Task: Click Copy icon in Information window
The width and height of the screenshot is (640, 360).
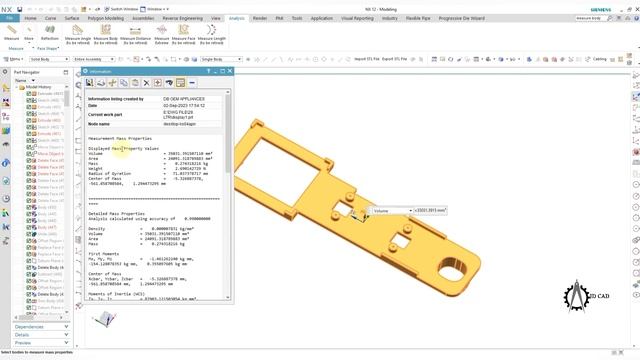Action: 124,83
